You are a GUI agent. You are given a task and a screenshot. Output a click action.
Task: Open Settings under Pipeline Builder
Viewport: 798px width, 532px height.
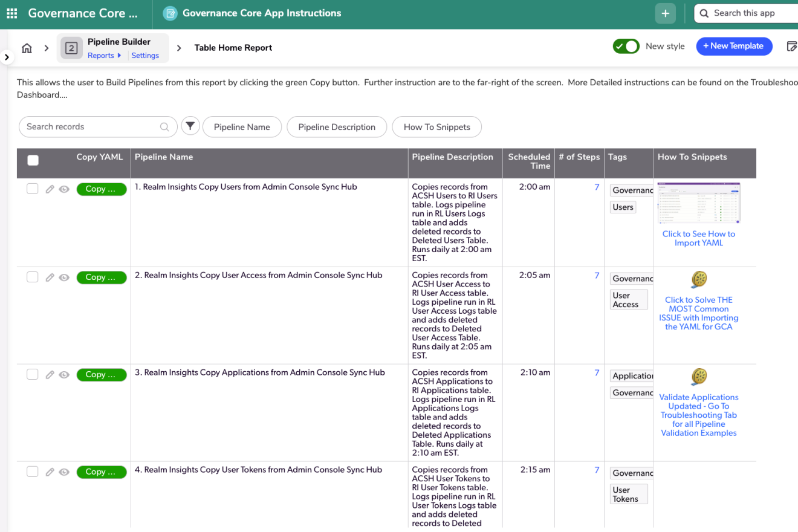[145, 56]
